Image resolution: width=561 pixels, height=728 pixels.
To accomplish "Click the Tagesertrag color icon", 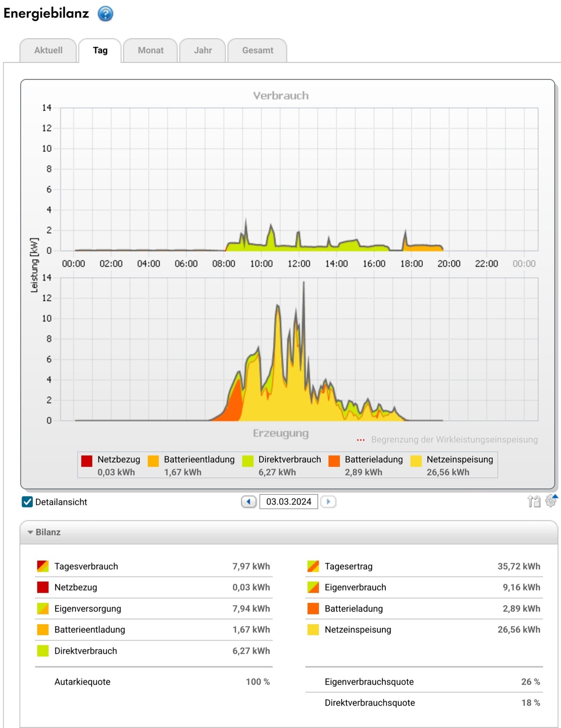I will coord(313,566).
